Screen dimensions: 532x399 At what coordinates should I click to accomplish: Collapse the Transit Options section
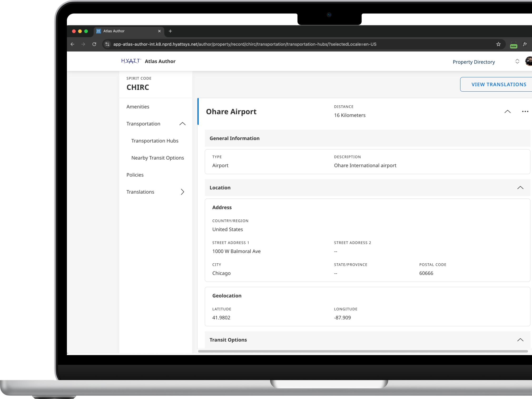tap(520, 340)
